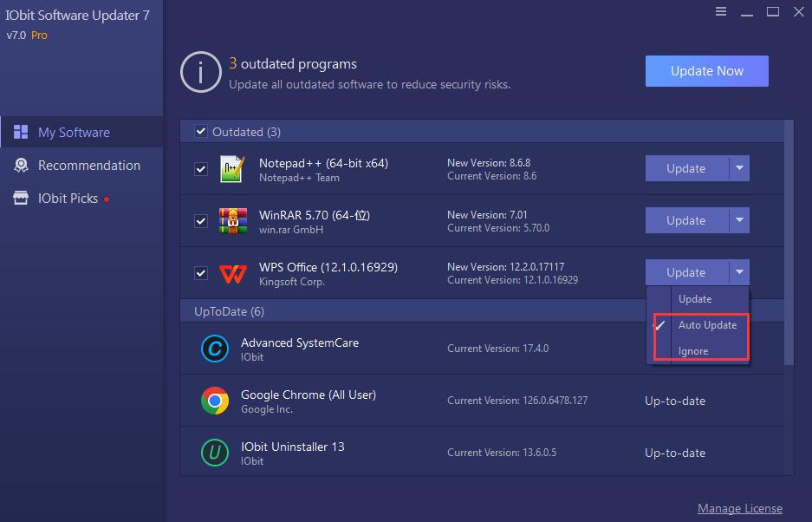Click WPS New Version: 12.2.0.17117 text
This screenshot has width=812, height=522.
click(506, 267)
